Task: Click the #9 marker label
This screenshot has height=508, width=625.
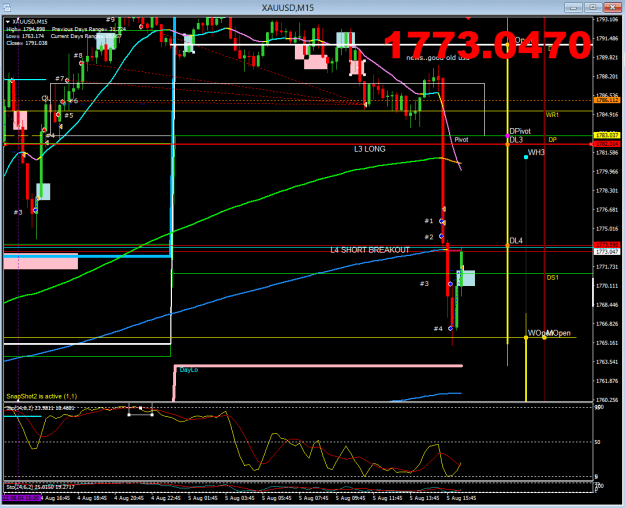Action: click(x=110, y=20)
